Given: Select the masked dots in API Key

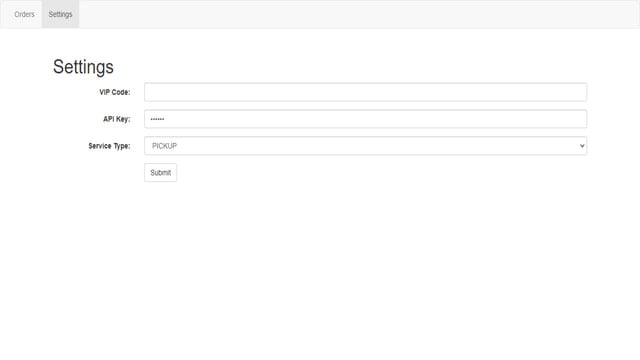Looking at the screenshot, I should 157,119.
